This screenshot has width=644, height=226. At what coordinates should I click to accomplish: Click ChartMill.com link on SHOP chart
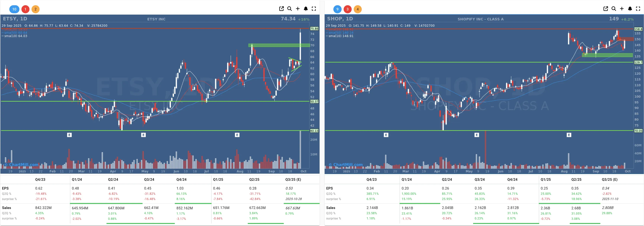coord(346,165)
